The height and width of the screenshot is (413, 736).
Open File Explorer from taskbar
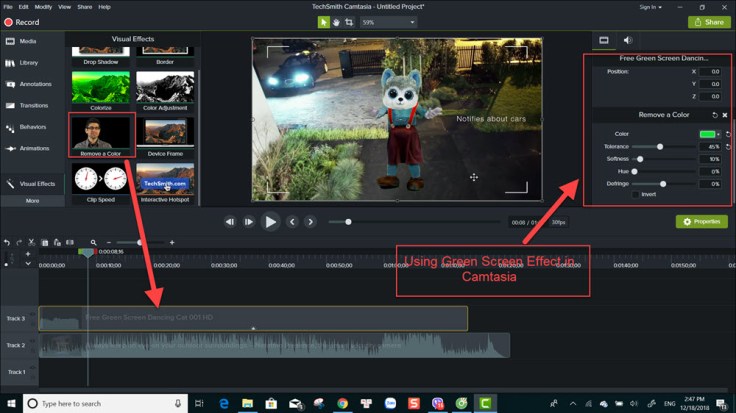[x=247, y=404]
